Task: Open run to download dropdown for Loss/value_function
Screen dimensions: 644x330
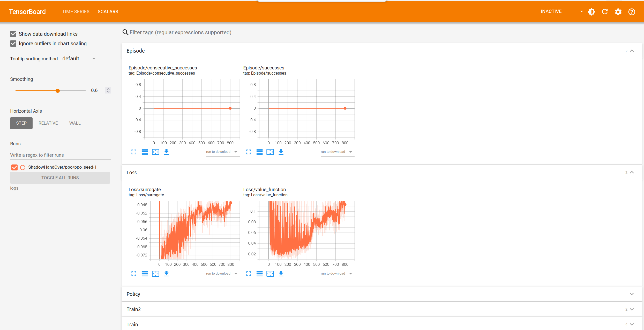Action: pyautogui.click(x=337, y=274)
